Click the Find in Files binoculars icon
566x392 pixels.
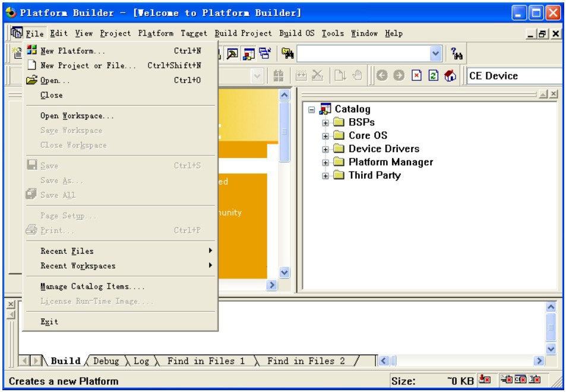click(287, 54)
